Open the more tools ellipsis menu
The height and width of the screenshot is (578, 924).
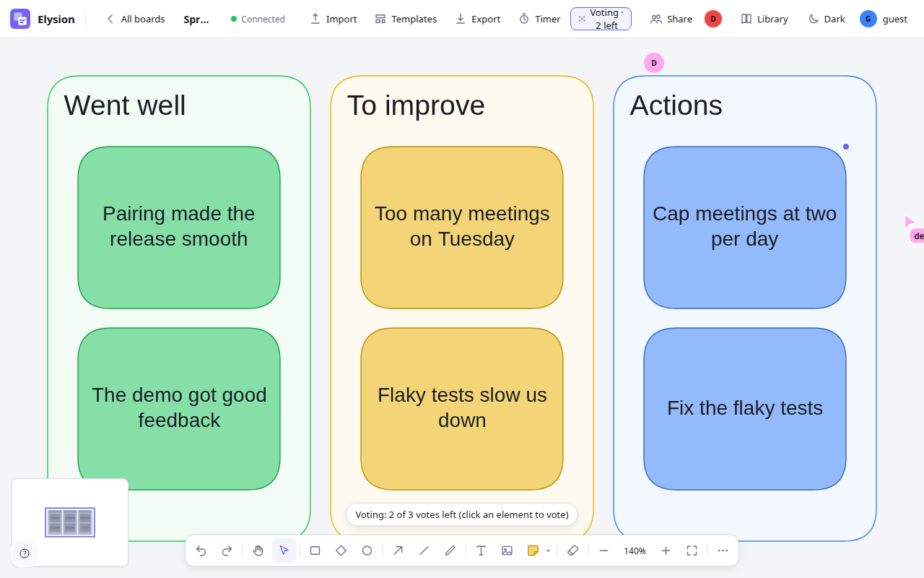pyautogui.click(x=723, y=551)
